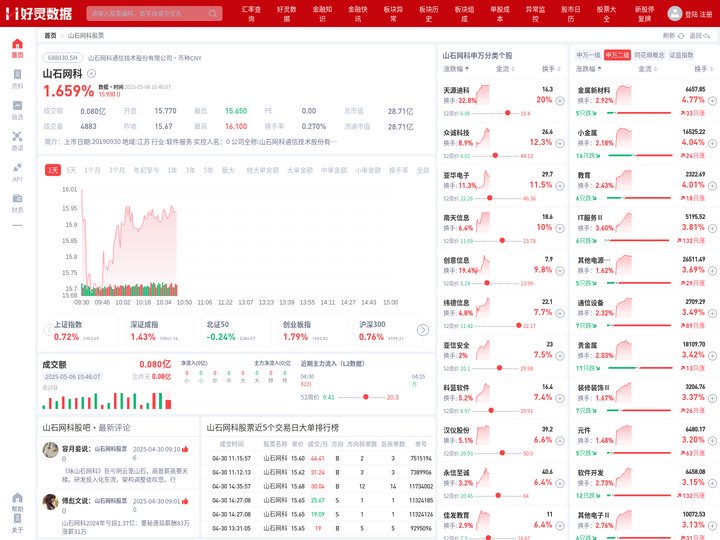Click 返回 back icon at top right
This screenshot has width=720, height=540.
707,35
